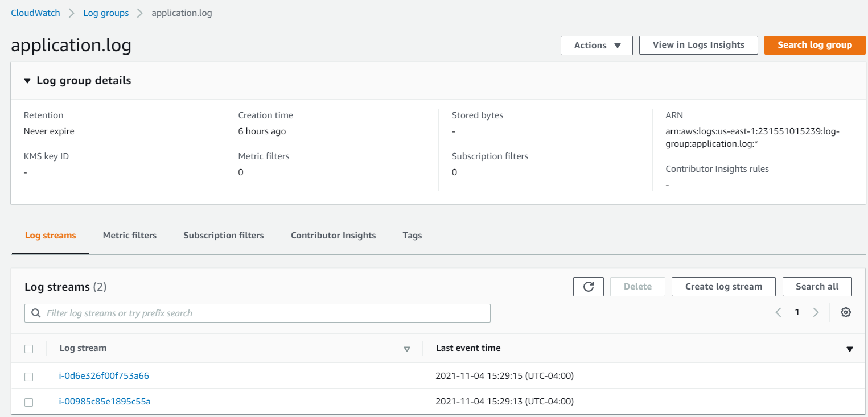This screenshot has width=868, height=417.
Task: Click the Last event time column header
Action: point(468,348)
